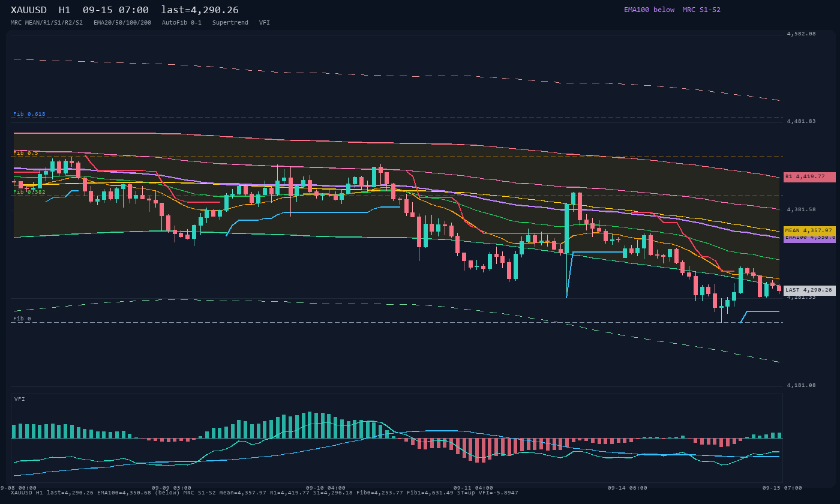Select the EMA20/50/100/200 indicator label

click(x=122, y=23)
